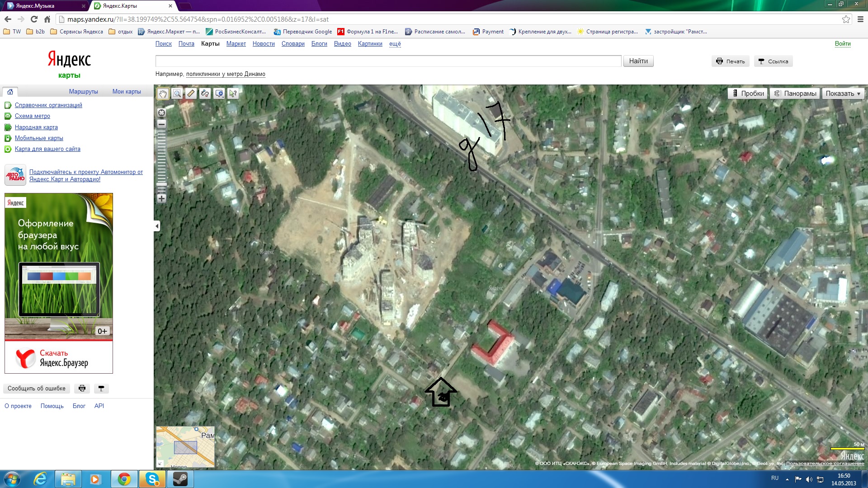
Task: Click the Авторадио logo icon
Action: click(x=15, y=175)
